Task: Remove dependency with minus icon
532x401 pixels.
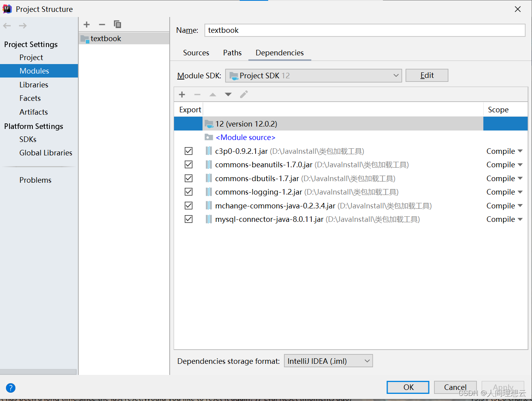Action: tap(197, 95)
